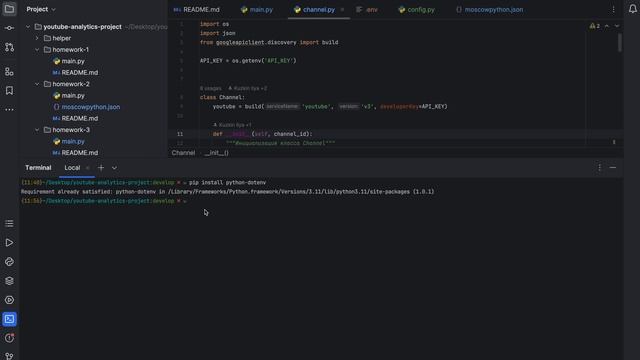Collapse the homework-1 folder
Image resolution: width=640 pixels, height=360 pixels.
[x=37, y=50]
